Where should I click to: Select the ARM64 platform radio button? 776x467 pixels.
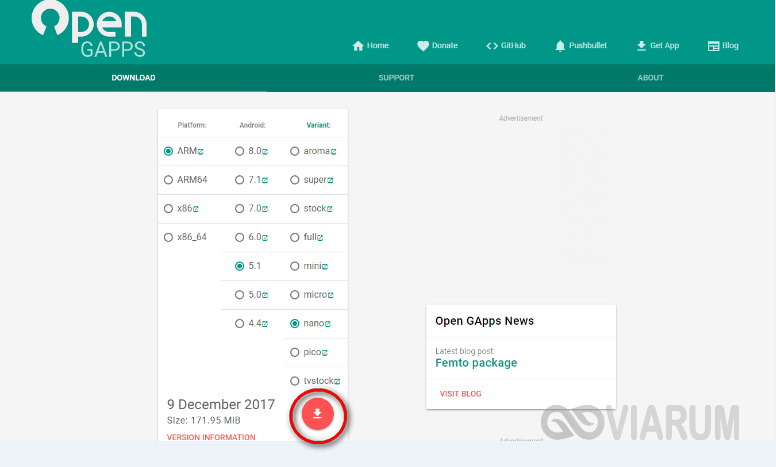[168, 180]
